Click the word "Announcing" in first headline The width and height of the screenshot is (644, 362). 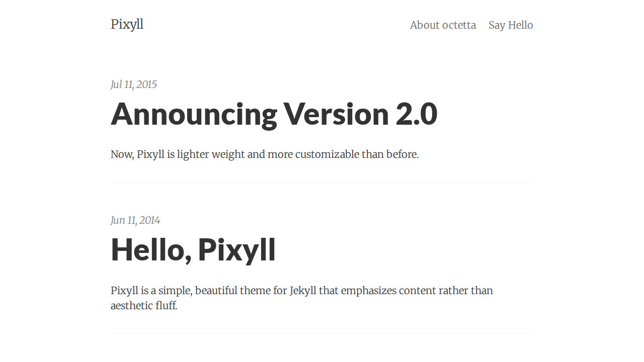[x=194, y=114]
